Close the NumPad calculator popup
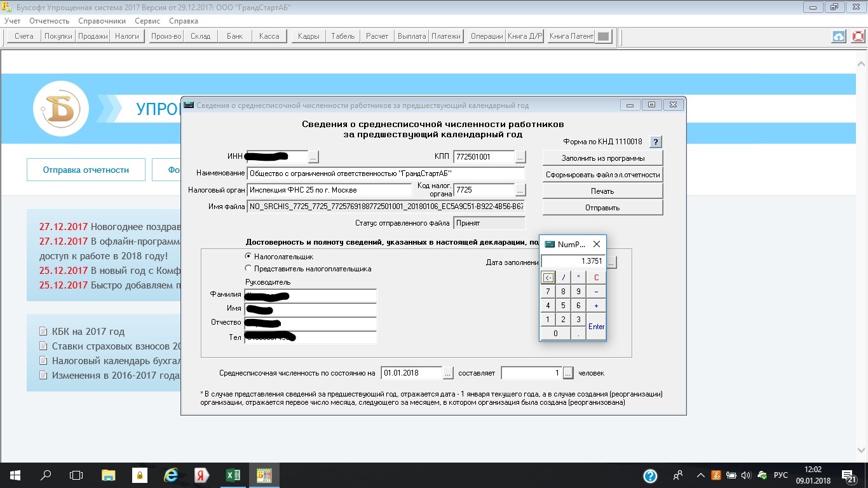 (x=596, y=244)
